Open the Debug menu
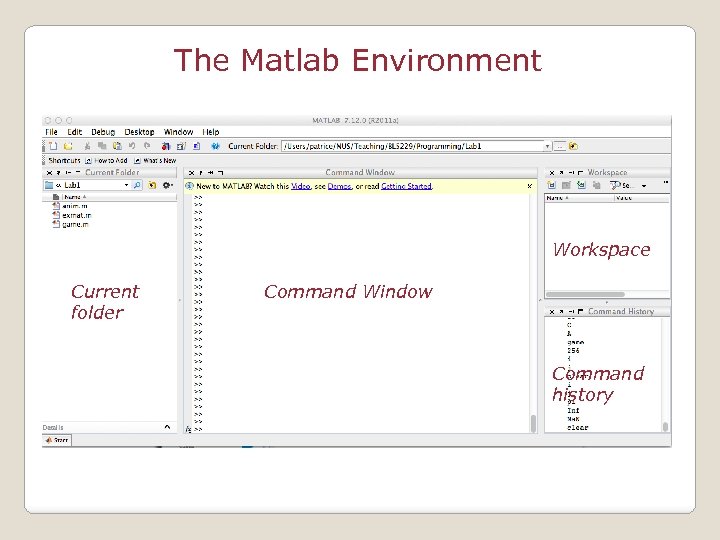Image resolution: width=720 pixels, height=540 pixels. click(103, 132)
